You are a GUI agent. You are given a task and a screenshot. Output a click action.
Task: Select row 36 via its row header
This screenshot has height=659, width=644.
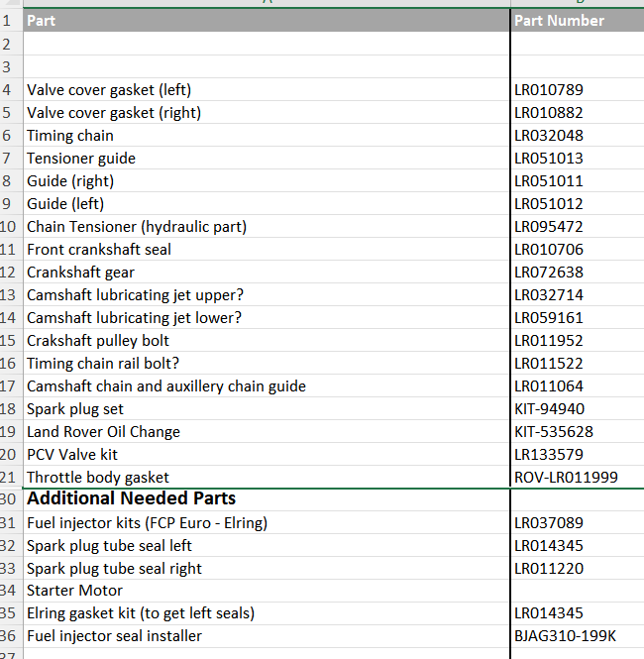point(11,635)
